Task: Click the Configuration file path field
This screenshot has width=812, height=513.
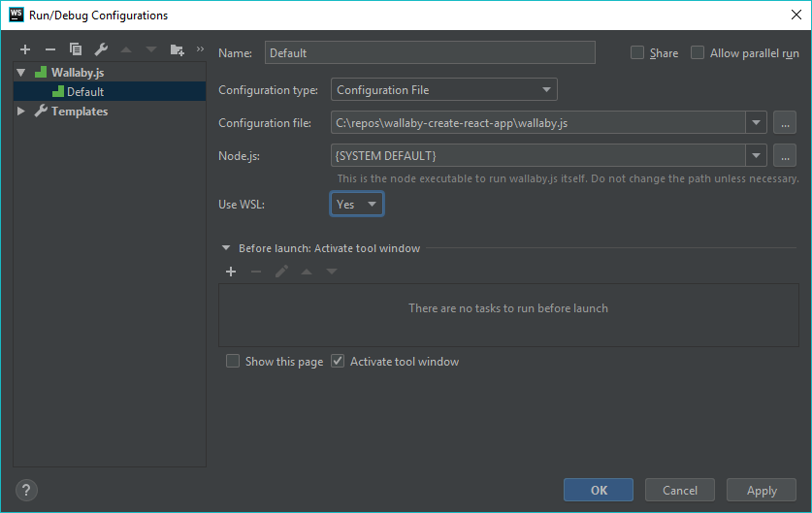Action: [538, 123]
